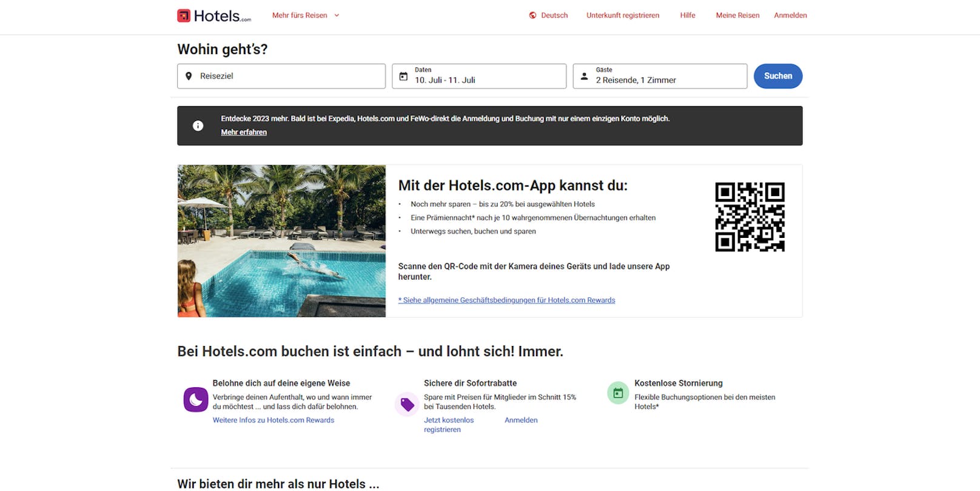Open the Deutsch language selector
This screenshot has height=491, width=980.
(x=548, y=15)
